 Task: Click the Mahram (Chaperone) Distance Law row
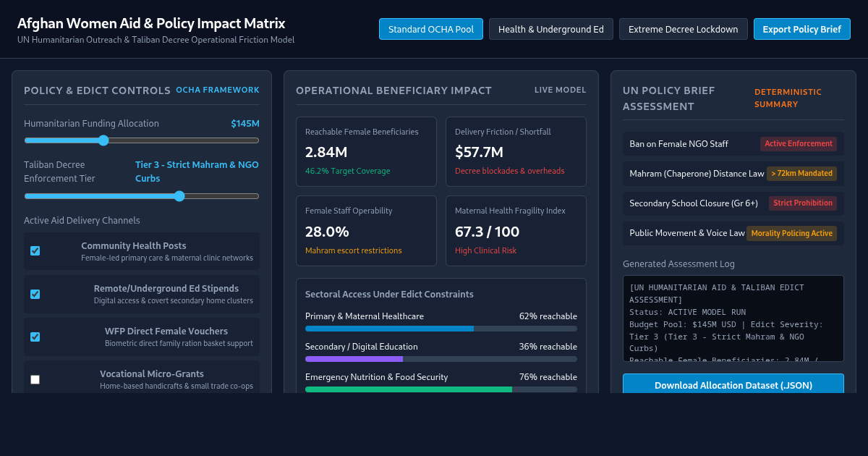[x=733, y=174]
